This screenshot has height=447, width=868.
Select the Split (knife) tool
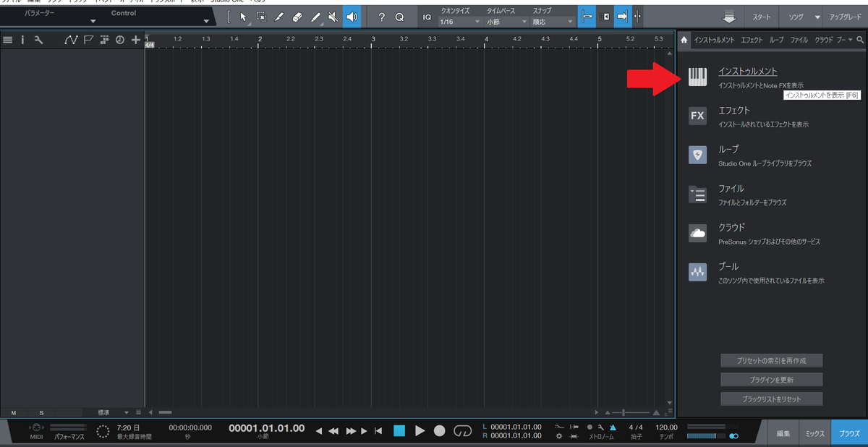[x=279, y=17]
